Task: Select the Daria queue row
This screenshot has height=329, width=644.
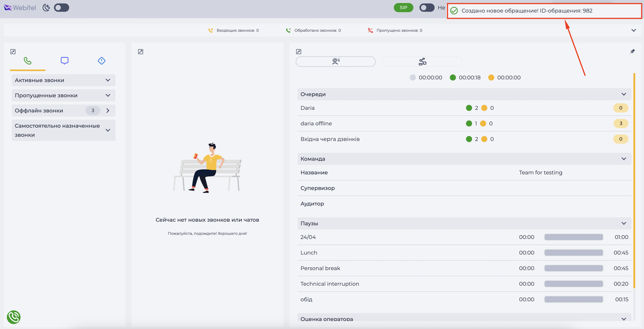Action: 464,108
